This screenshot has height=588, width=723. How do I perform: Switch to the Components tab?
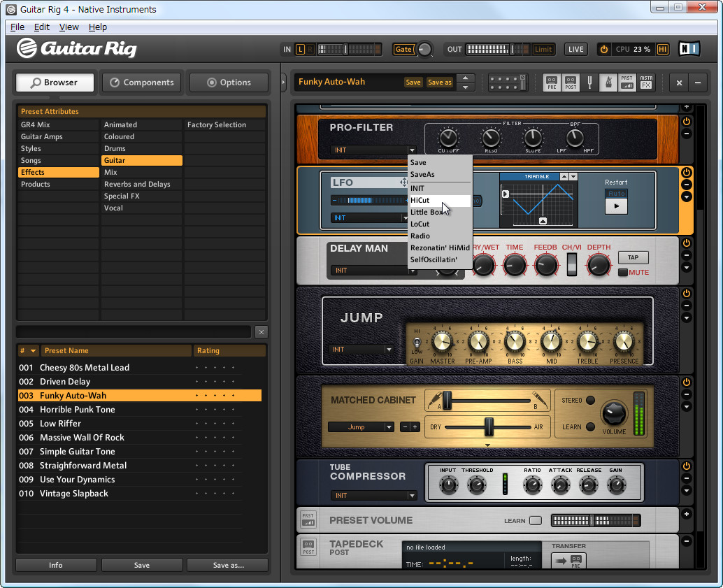pos(141,82)
